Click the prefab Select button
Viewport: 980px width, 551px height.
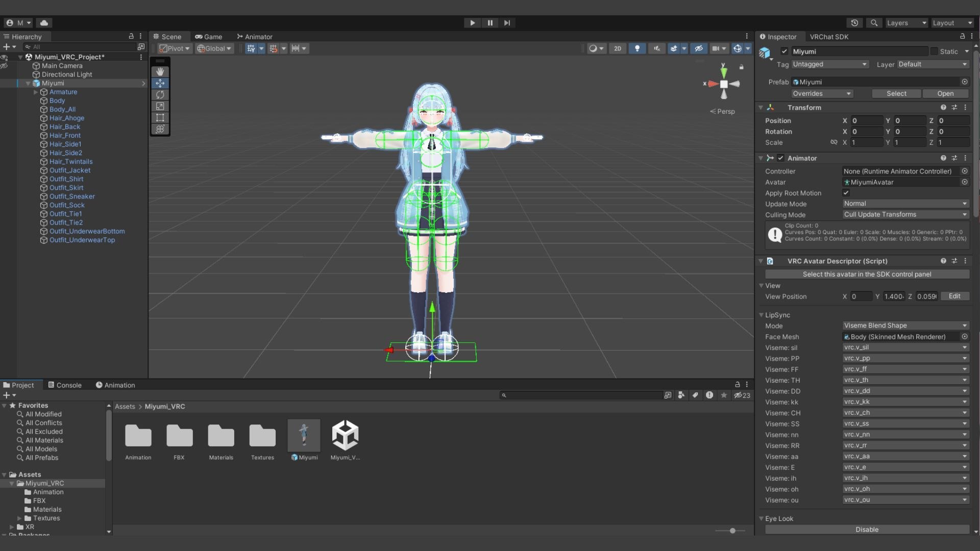896,94
